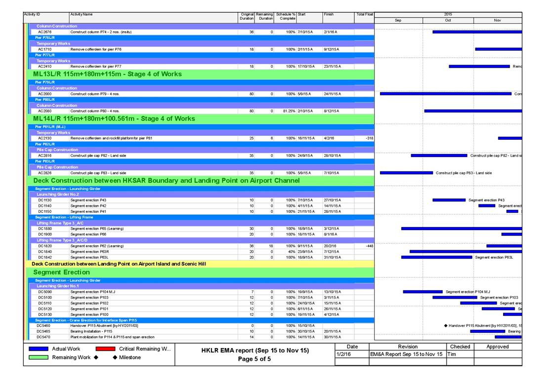This screenshot has height=392, width=555.
Task: Click the Sep month timescale header
Action: tap(398, 21)
